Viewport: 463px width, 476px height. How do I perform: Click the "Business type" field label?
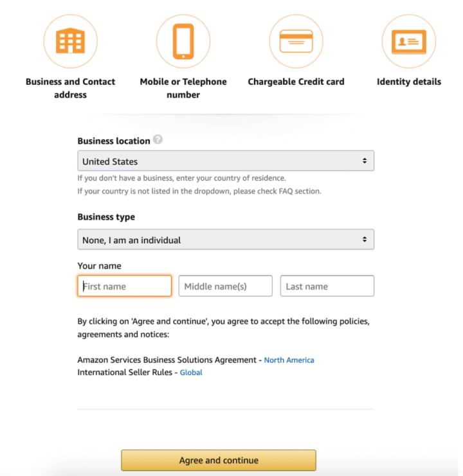click(x=106, y=217)
